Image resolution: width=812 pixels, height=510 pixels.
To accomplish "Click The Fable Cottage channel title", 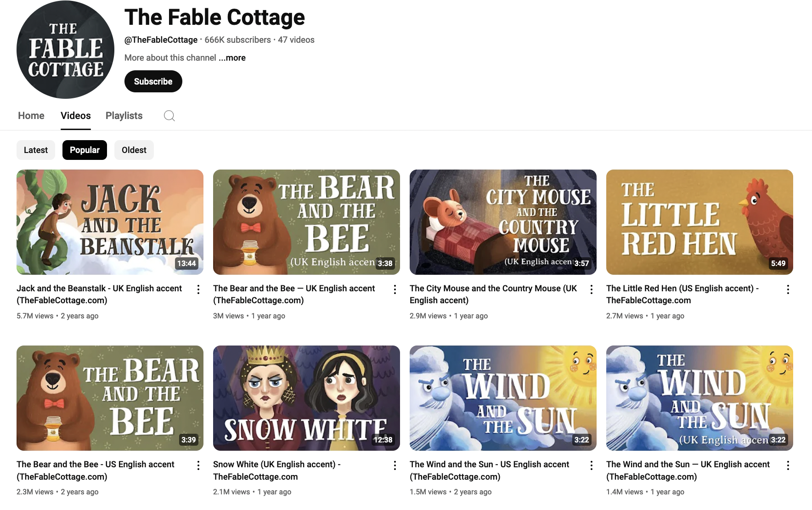I will [x=214, y=17].
